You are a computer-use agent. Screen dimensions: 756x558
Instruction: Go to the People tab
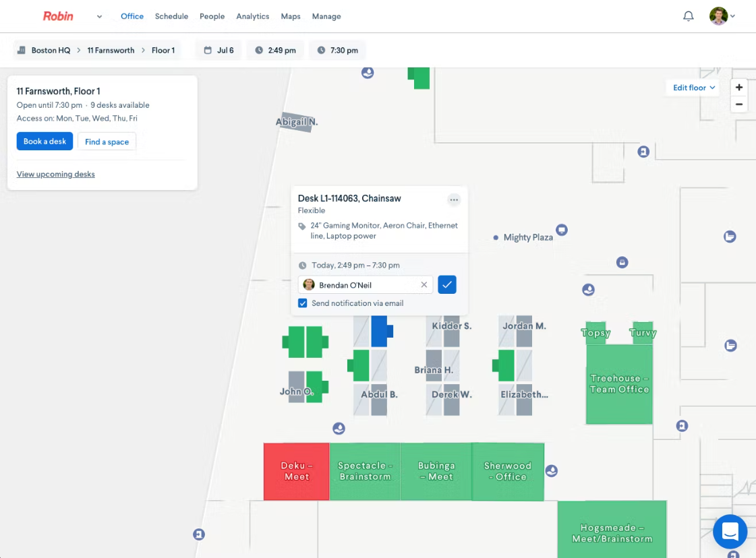click(x=212, y=16)
